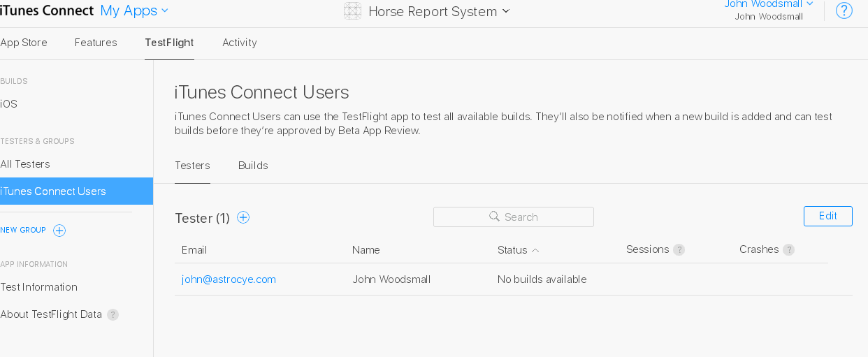The image size is (868, 357).
Task: Click the search magnifier icon
Action: point(494,217)
